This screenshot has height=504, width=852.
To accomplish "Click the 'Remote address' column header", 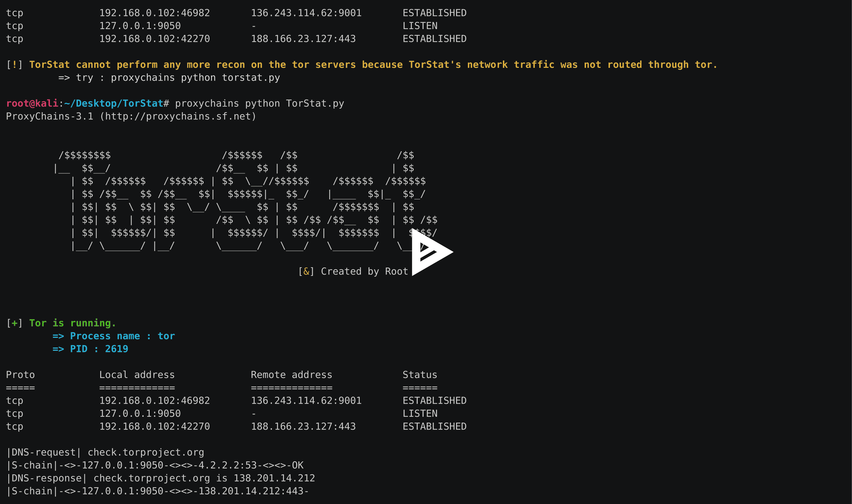I will [291, 375].
